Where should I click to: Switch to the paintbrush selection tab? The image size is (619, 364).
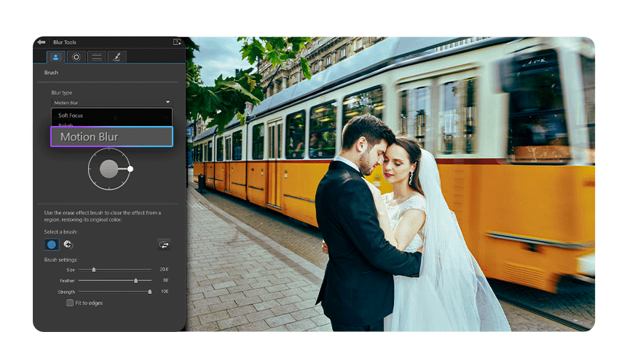pyautogui.click(x=117, y=58)
